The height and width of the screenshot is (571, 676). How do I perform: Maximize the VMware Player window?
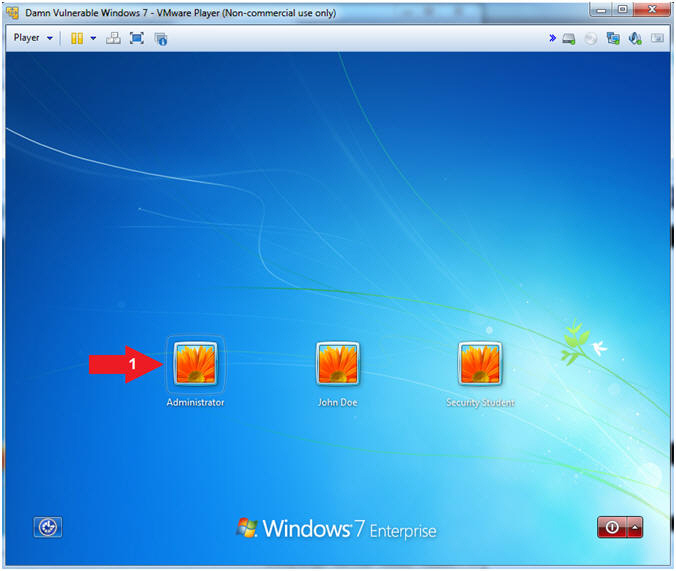623,9
